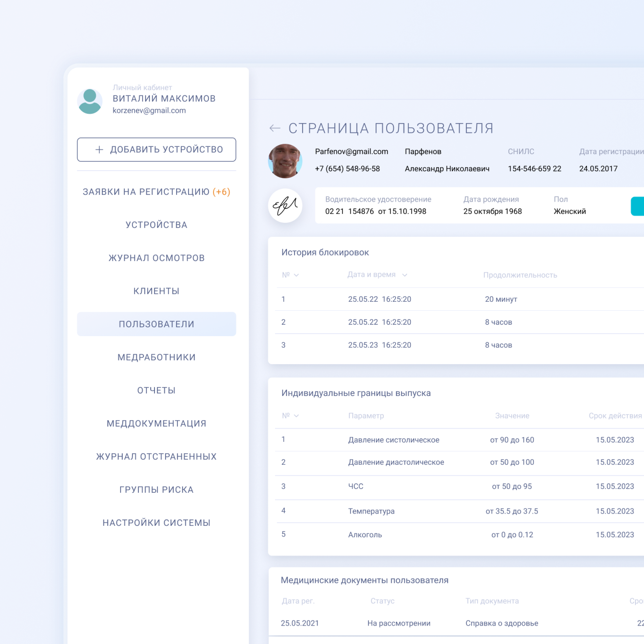Click the sidebar profile avatar icon
Screen dimensions: 644x644
coord(90,101)
